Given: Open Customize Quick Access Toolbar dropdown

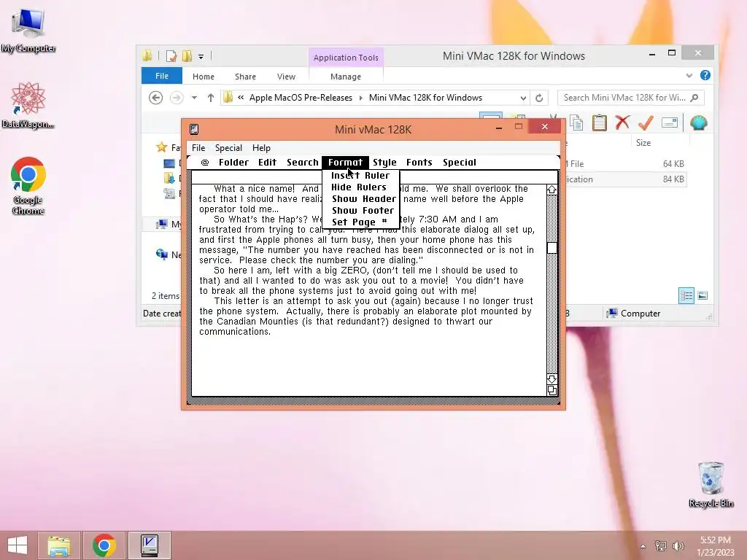Looking at the screenshot, I should coord(201,57).
